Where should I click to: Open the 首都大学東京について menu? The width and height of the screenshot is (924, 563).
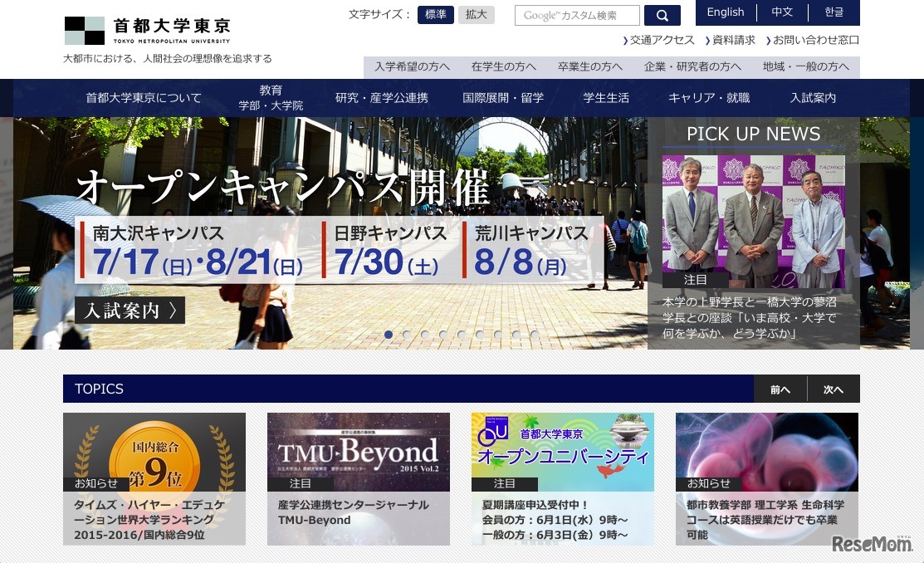(144, 98)
